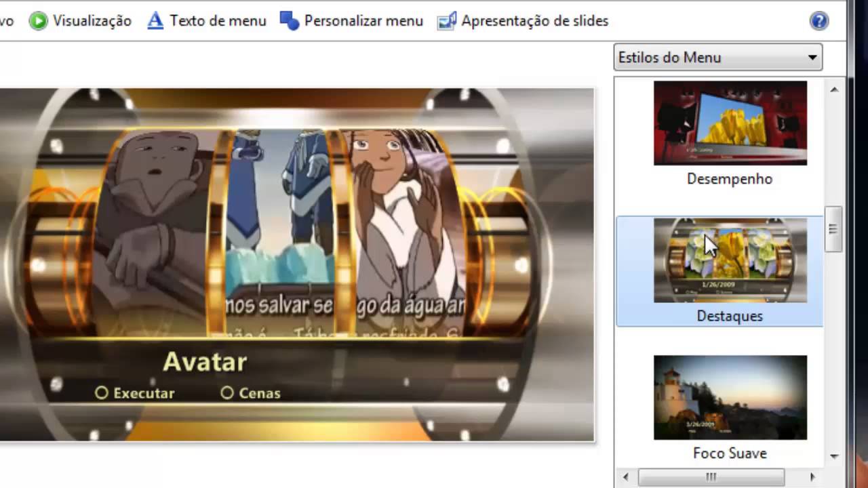Click the Cenas option in DVD preview

[250, 393]
